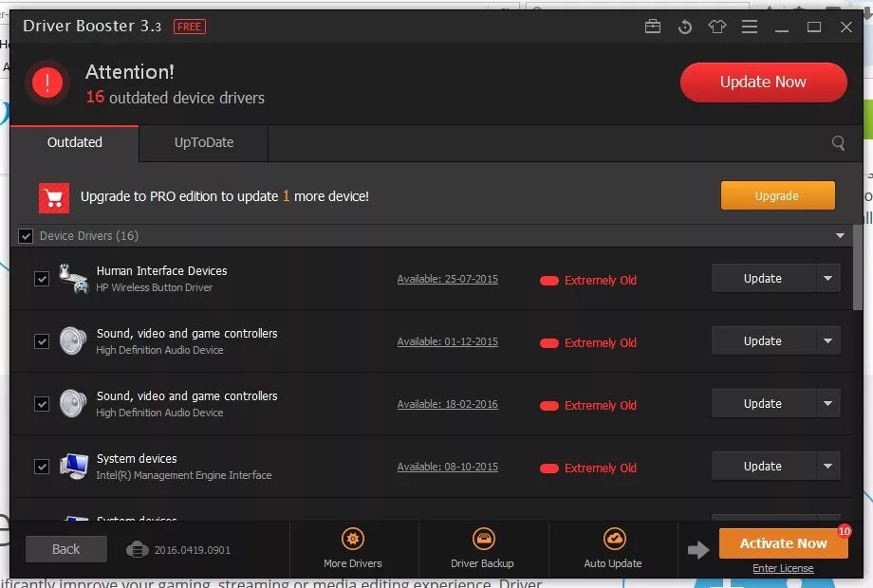Open Available: 25-07-2015 link
The image size is (873, 588).
click(x=448, y=279)
